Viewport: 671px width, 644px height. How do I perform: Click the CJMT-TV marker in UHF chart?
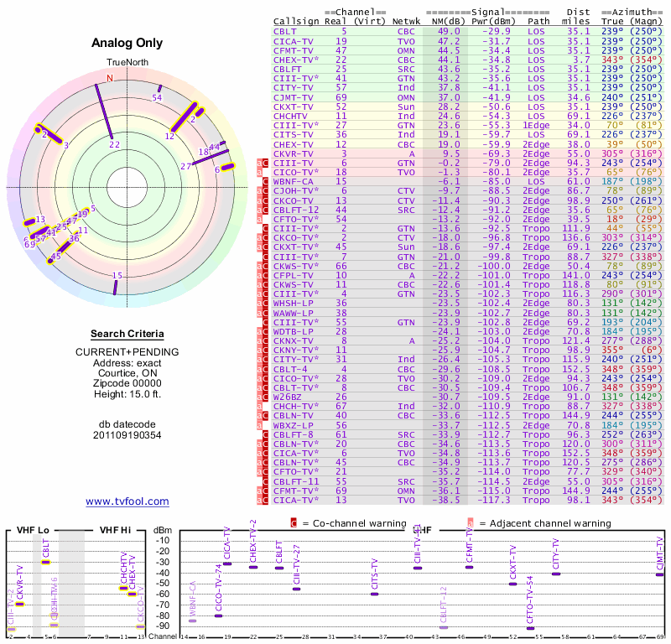pos(660,574)
